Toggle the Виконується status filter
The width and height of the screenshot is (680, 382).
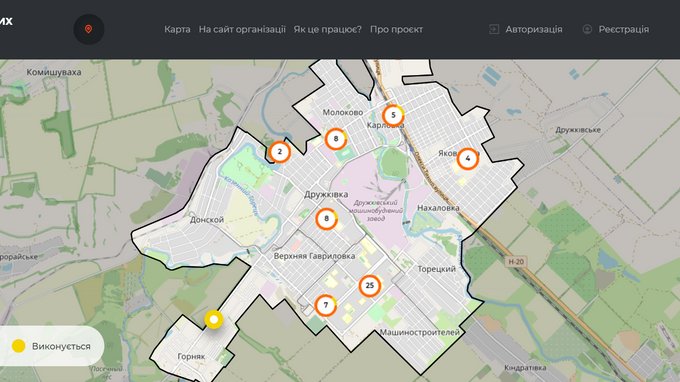click(x=51, y=346)
